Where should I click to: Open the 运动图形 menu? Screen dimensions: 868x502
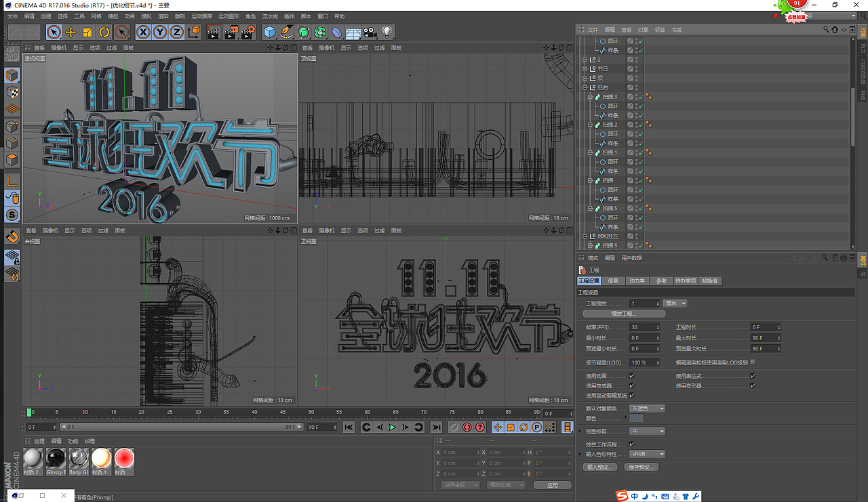pyautogui.click(x=229, y=16)
